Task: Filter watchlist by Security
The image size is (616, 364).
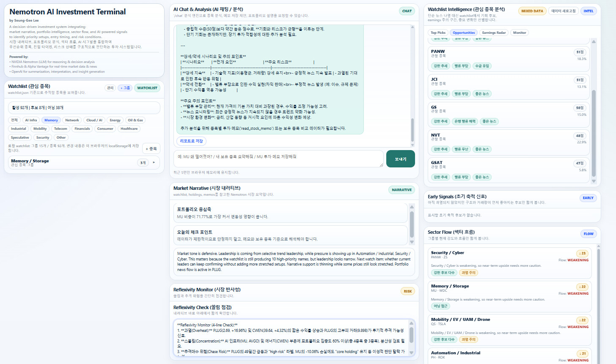Action: coord(43,137)
